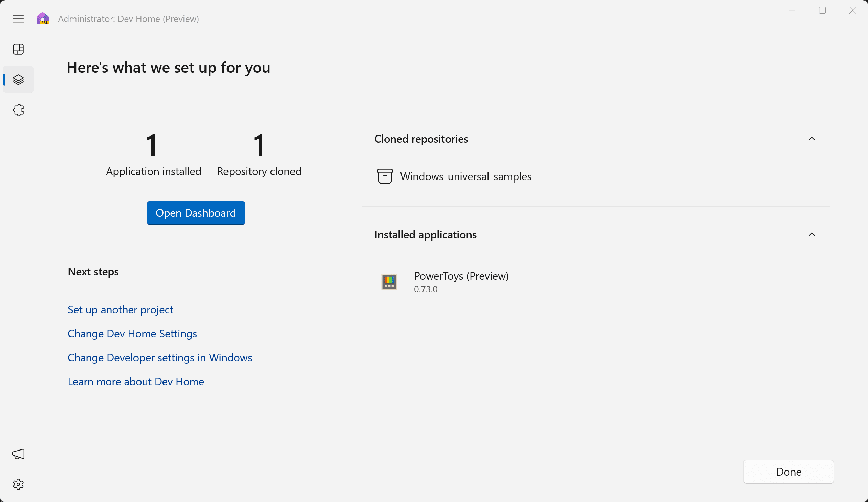This screenshot has width=868, height=502.
Task: Open the settings gear icon in sidebar
Action: [19, 484]
